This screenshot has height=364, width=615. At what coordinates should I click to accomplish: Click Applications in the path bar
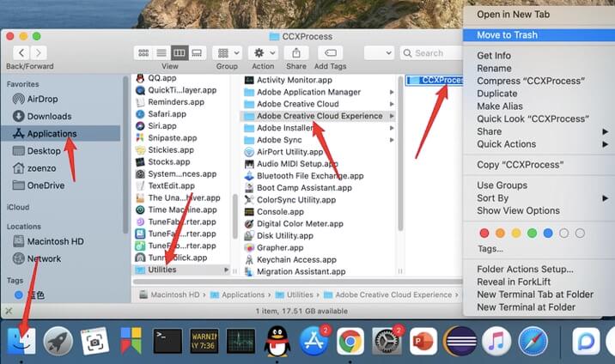[237, 294]
